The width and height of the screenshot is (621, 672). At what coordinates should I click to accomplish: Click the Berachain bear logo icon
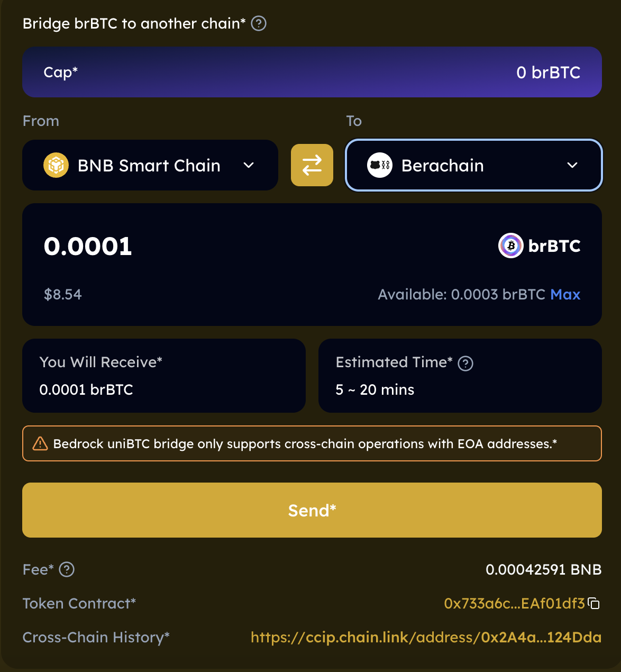(380, 165)
